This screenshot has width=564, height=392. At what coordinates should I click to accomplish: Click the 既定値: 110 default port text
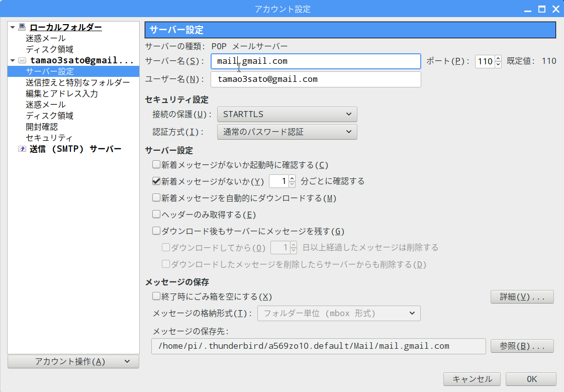pos(532,61)
